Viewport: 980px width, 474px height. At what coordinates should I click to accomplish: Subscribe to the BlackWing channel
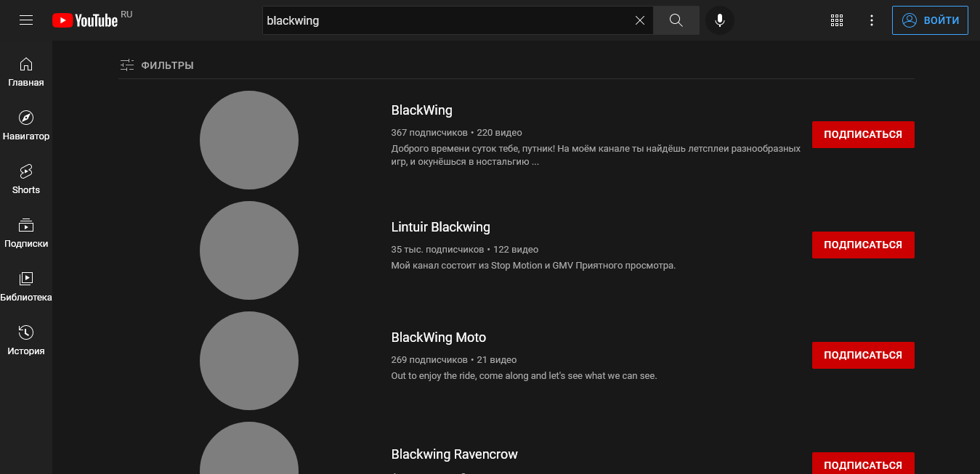(863, 134)
